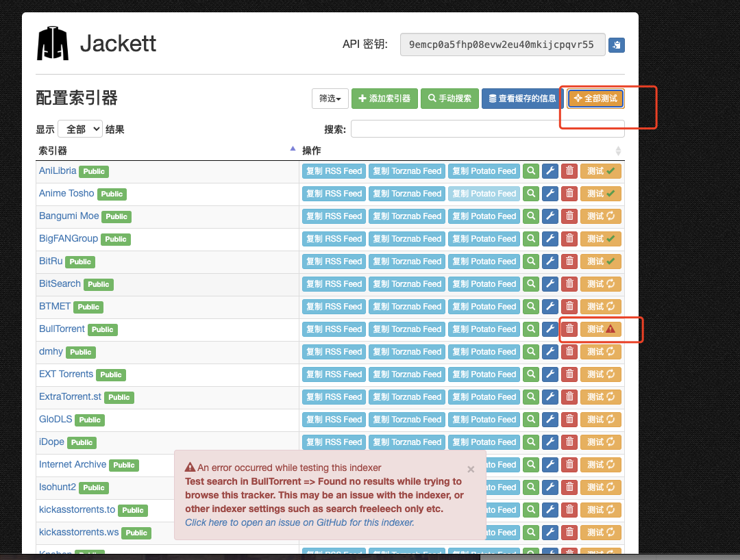Screen dimensions: 740x560
Task: Delete kickasstorrents.to with trash icon
Action: pyautogui.click(x=569, y=510)
